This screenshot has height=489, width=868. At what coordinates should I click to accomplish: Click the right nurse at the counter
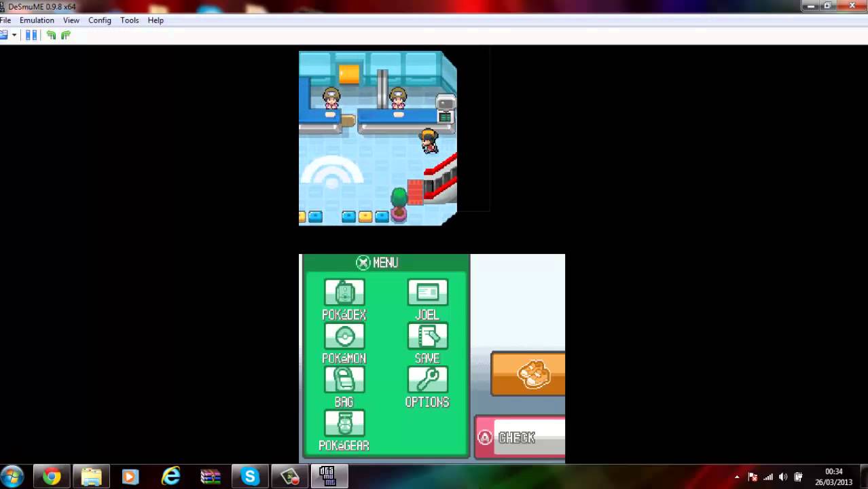pos(398,99)
